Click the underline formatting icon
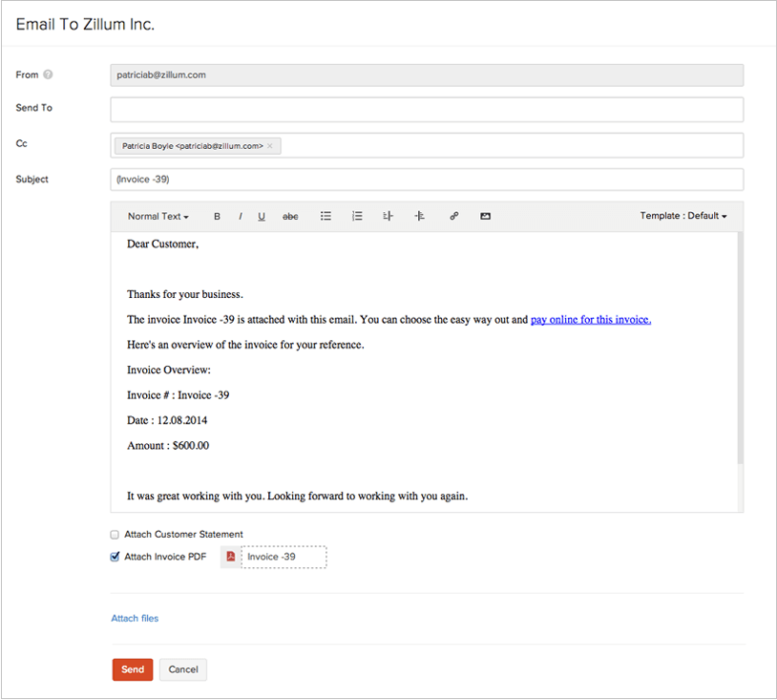 pyautogui.click(x=262, y=217)
